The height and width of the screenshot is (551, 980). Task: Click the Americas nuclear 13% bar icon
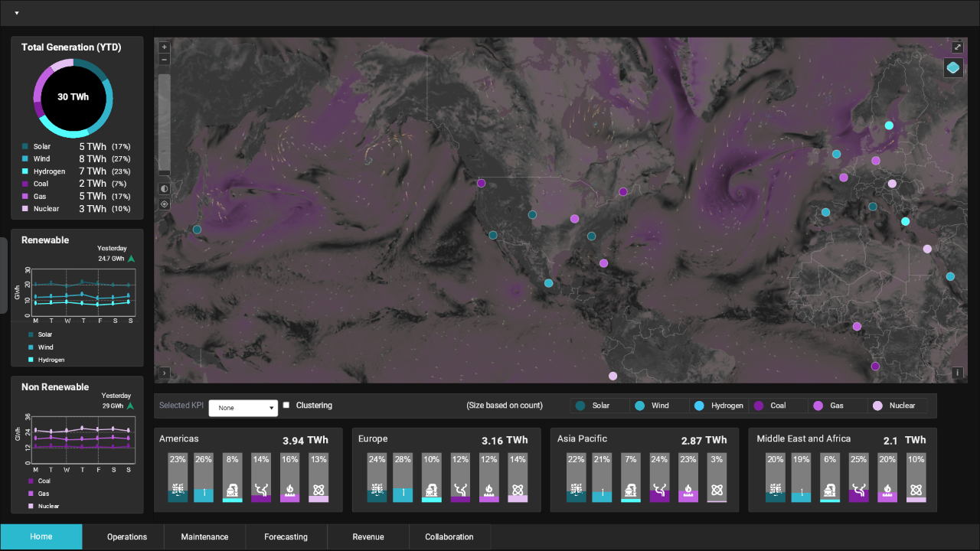(318, 490)
